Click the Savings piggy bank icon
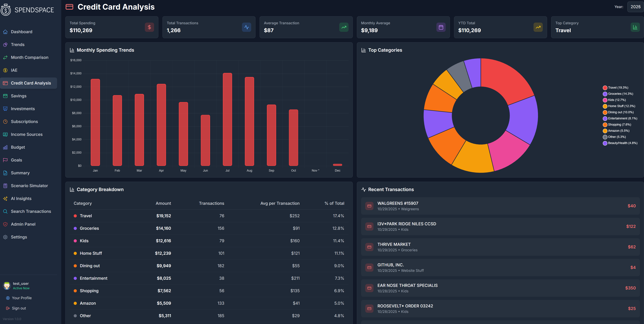644x324 pixels. [x=5, y=96]
